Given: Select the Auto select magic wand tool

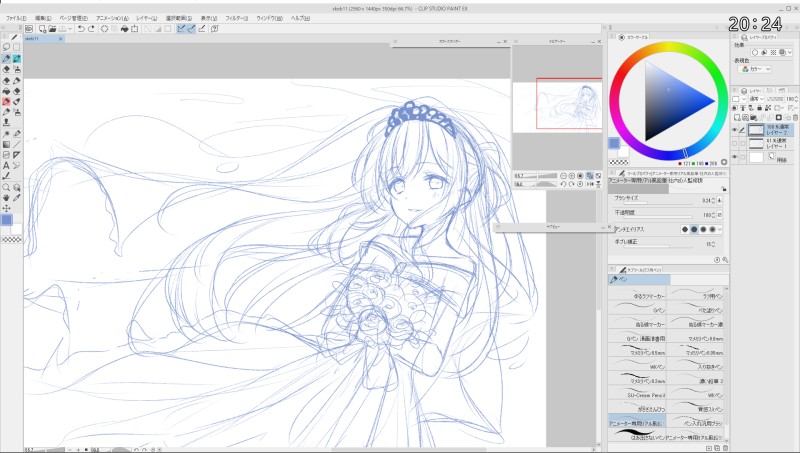Looking at the screenshot, I should pyautogui.click(x=6, y=134).
